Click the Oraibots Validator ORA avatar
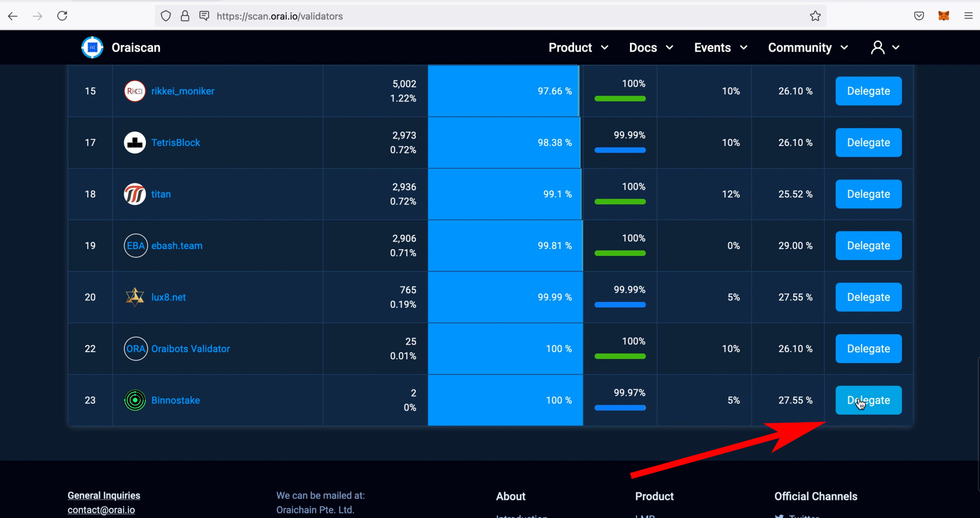 pyautogui.click(x=136, y=349)
